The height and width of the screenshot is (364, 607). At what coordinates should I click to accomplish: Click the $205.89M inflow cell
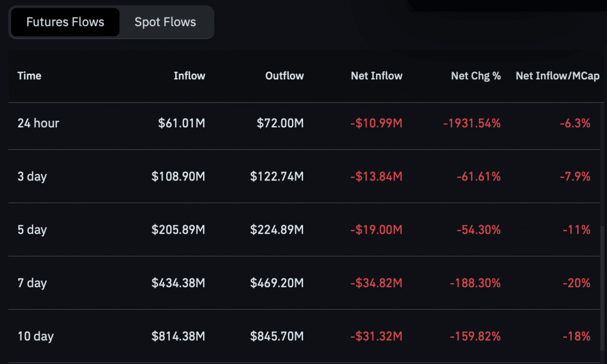[x=179, y=230]
